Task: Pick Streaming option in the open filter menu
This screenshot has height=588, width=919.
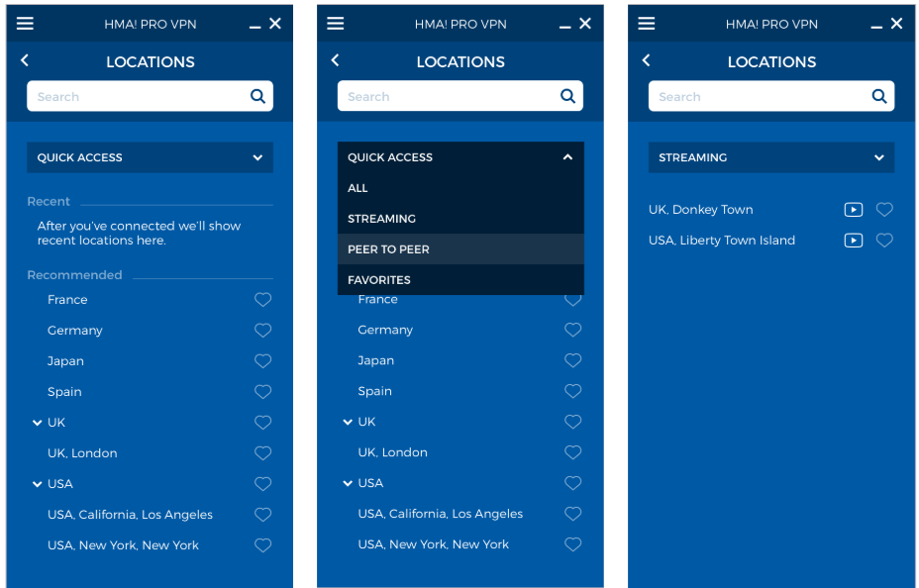Action: tap(381, 219)
